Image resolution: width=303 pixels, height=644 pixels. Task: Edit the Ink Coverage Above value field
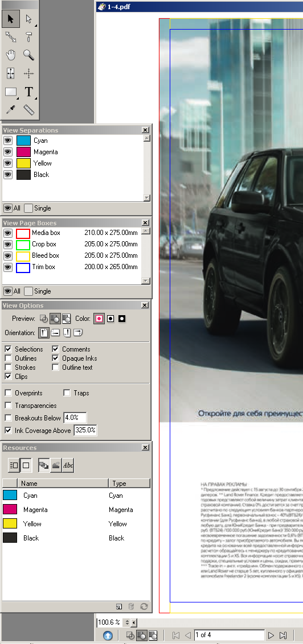(x=85, y=431)
